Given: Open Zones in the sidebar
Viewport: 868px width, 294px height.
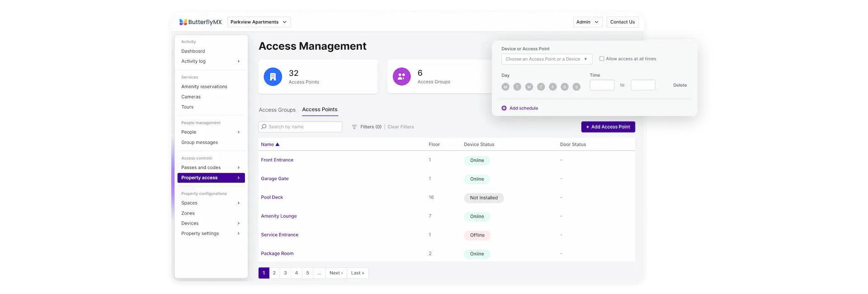Looking at the screenshot, I should click(188, 213).
